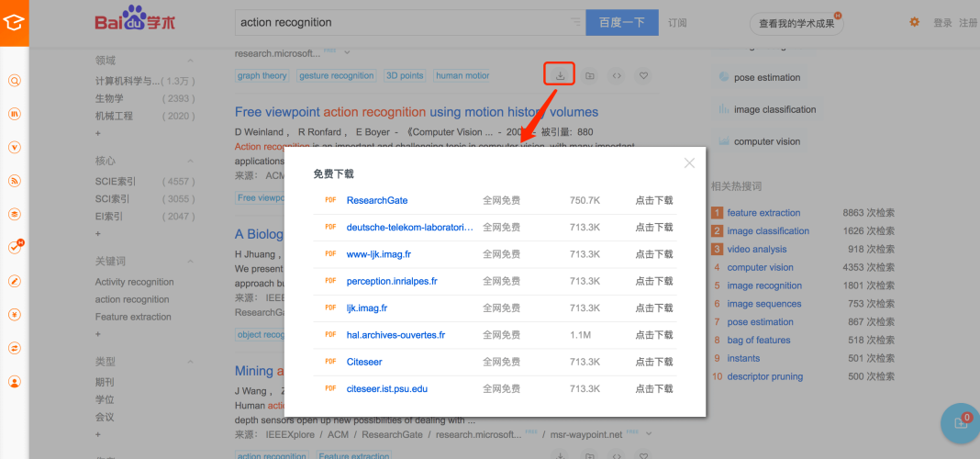Click 点击下载 for www-ljk.imag.fr

[654, 254]
